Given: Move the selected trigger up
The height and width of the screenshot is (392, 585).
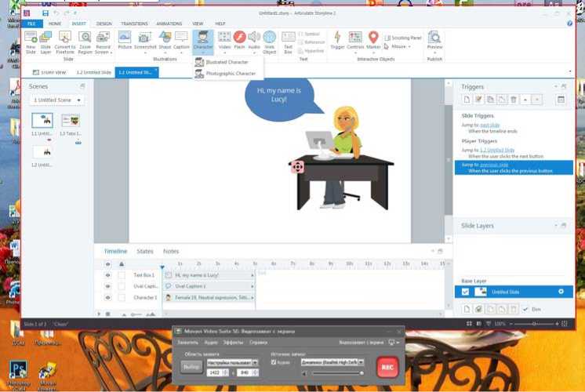Looking at the screenshot, I should [x=525, y=100].
